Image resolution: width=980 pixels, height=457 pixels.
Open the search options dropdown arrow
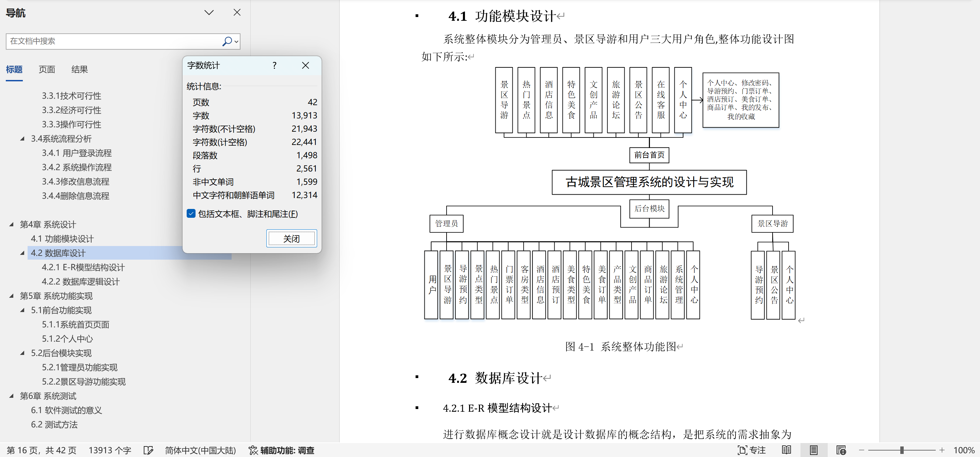236,42
